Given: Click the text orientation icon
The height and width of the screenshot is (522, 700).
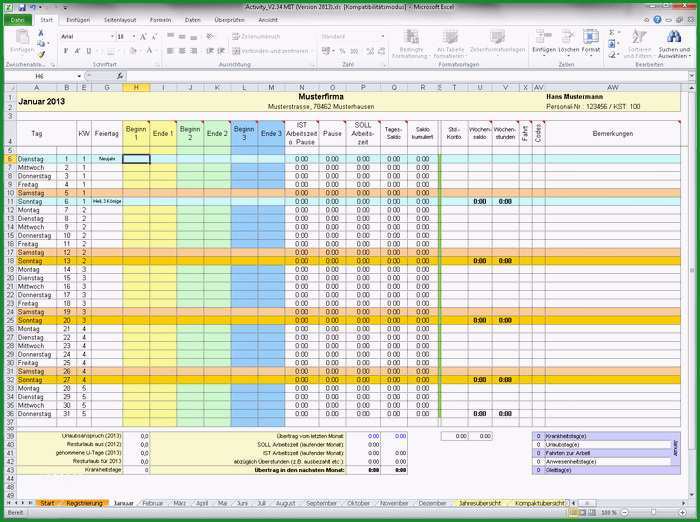Looking at the screenshot, I should click(210, 36).
